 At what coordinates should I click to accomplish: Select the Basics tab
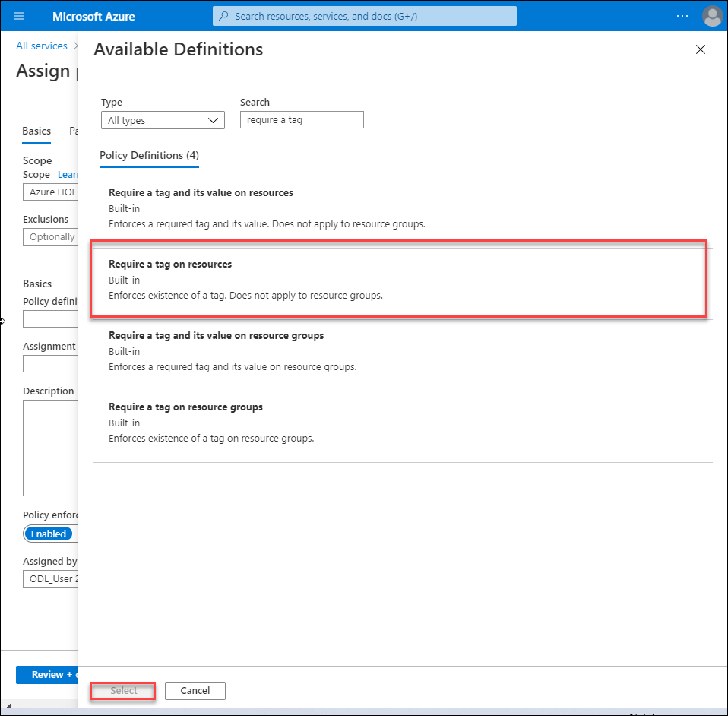point(36,131)
